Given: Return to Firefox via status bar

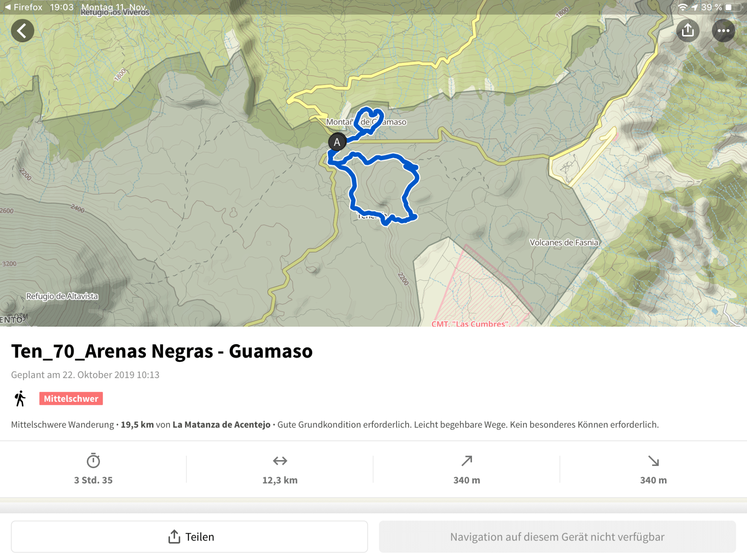Looking at the screenshot, I should point(23,7).
